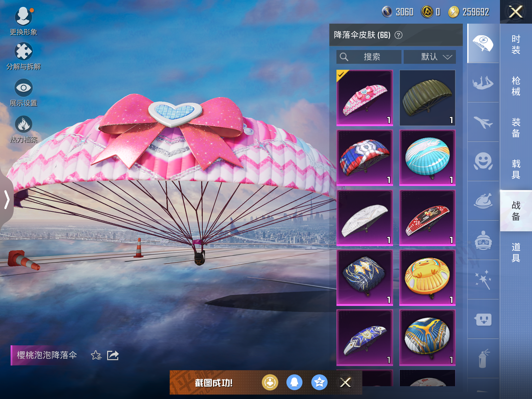532x399 pixels.
Task: Open the 默认 sort dropdown
Action: click(x=430, y=57)
